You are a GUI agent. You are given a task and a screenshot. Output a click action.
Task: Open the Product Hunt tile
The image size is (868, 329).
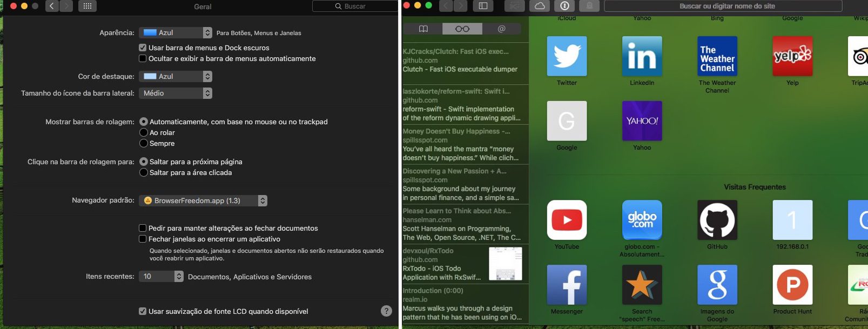[792, 285]
